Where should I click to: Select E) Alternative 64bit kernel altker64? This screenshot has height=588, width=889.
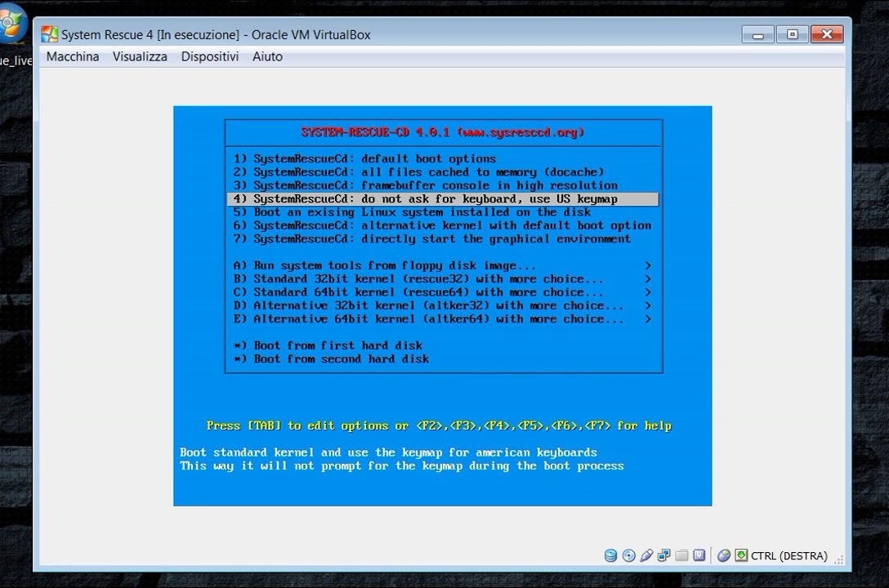pyautogui.click(x=443, y=319)
